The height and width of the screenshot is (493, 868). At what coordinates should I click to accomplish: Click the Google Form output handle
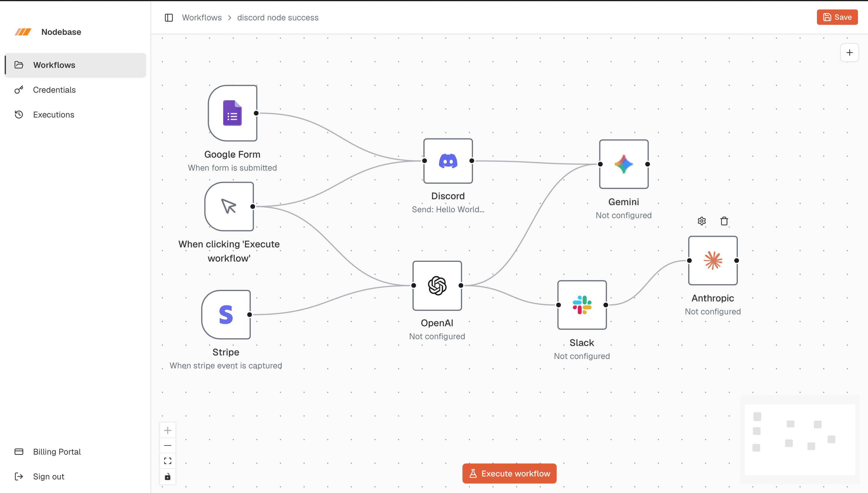tap(256, 113)
